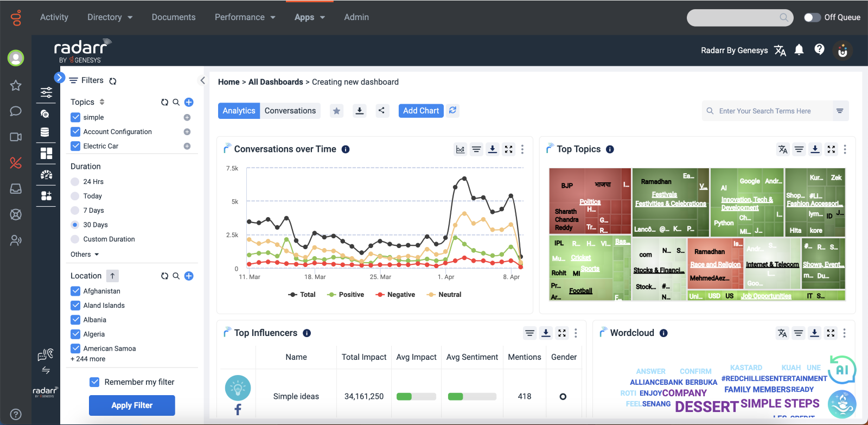Toggle the Off Queue switch
The width and height of the screenshot is (868, 425).
point(812,17)
